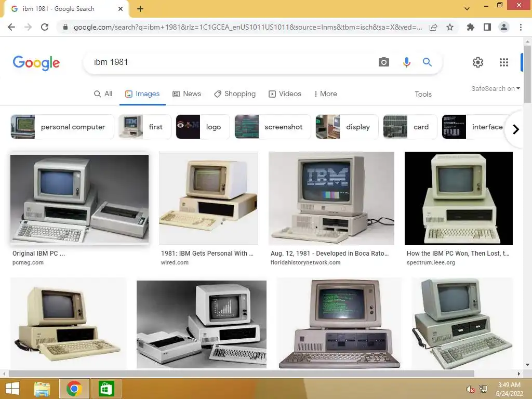Click the network tray icon
Image resolution: width=532 pixels, height=399 pixels.
coord(483,389)
